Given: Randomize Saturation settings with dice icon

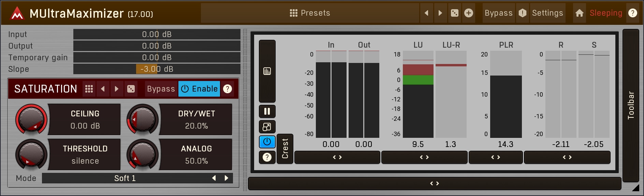Looking at the screenshot, I should pos(131,89).
